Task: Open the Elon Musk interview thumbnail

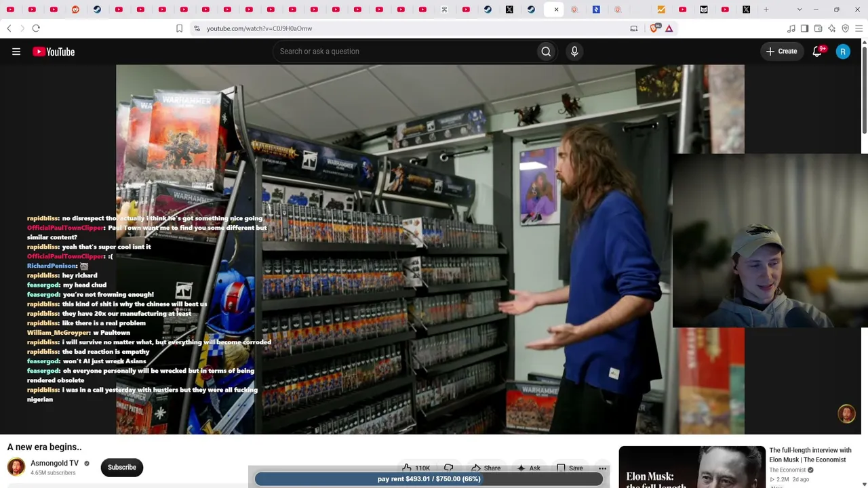Action: click(x=692, y=467)
